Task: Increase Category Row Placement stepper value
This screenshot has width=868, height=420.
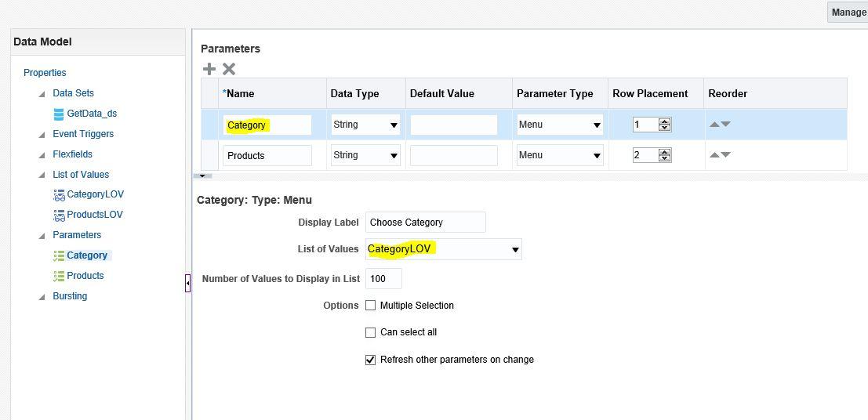Action: pyautogui.click(x=665, y=121)
